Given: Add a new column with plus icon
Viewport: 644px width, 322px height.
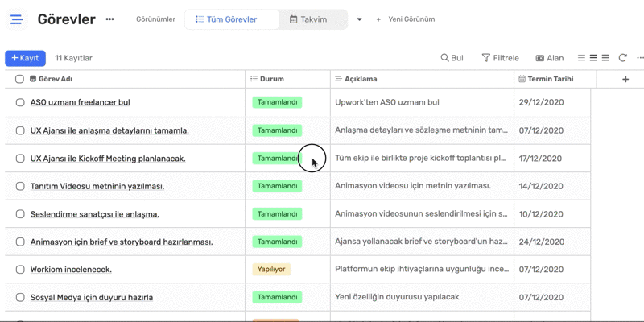Looking at the screenshot, I should [x=625, y=79].
